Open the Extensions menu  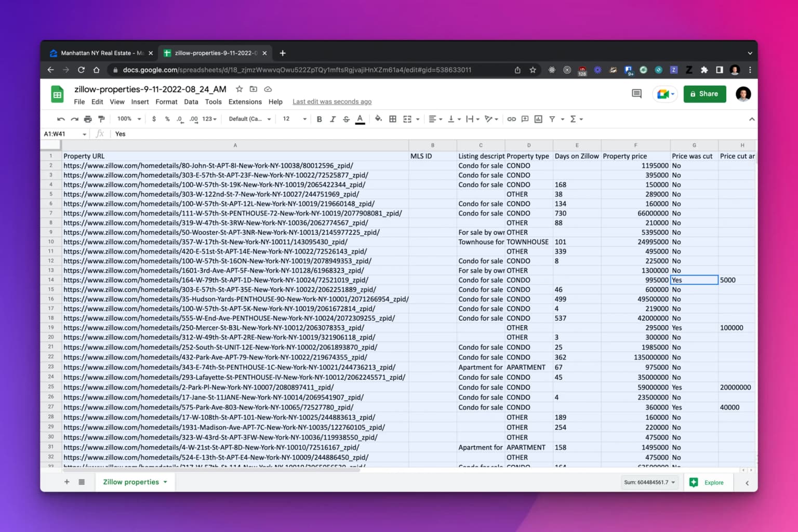tap(245, 102)
